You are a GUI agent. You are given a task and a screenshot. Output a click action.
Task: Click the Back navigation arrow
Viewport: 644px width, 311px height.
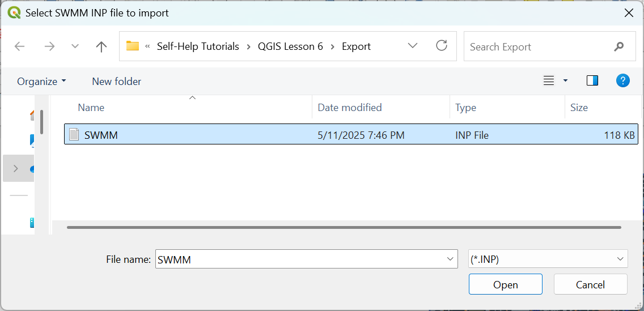pos(20,46)
